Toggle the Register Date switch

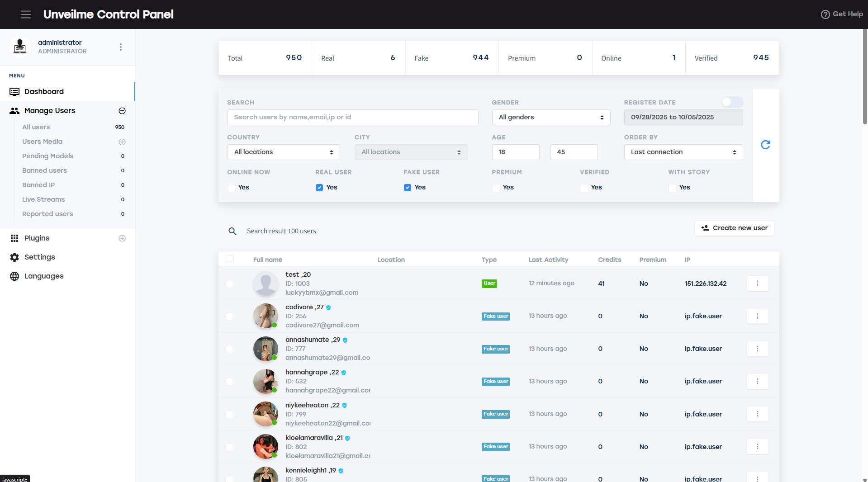[731, 102]
